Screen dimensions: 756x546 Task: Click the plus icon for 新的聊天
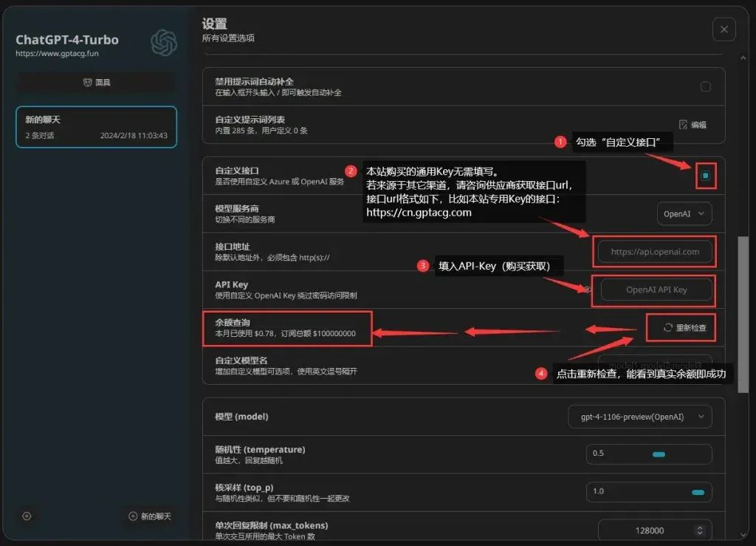pos(133,516)
